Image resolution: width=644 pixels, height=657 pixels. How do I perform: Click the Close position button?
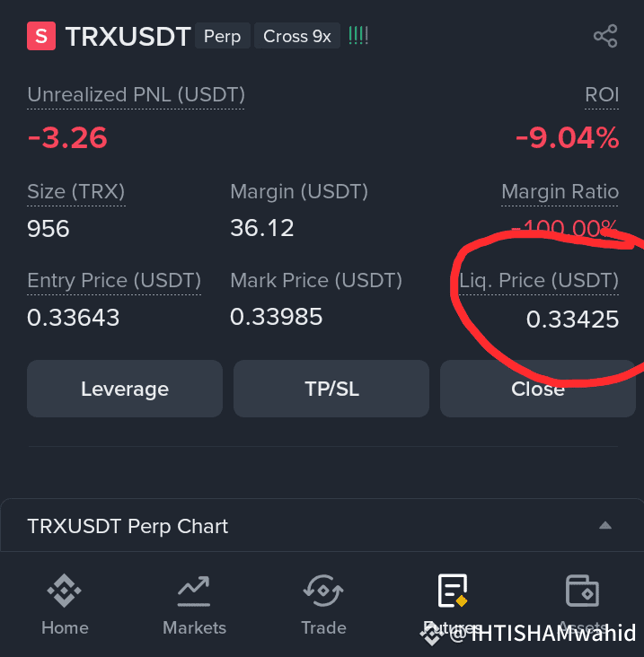coord(538,389)
